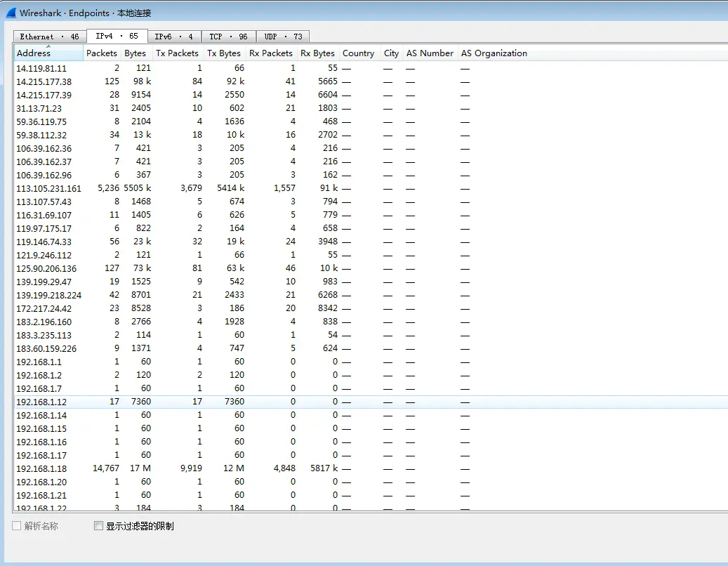
Task: Sort by the Tx Packets column
Action: (177, 53)
